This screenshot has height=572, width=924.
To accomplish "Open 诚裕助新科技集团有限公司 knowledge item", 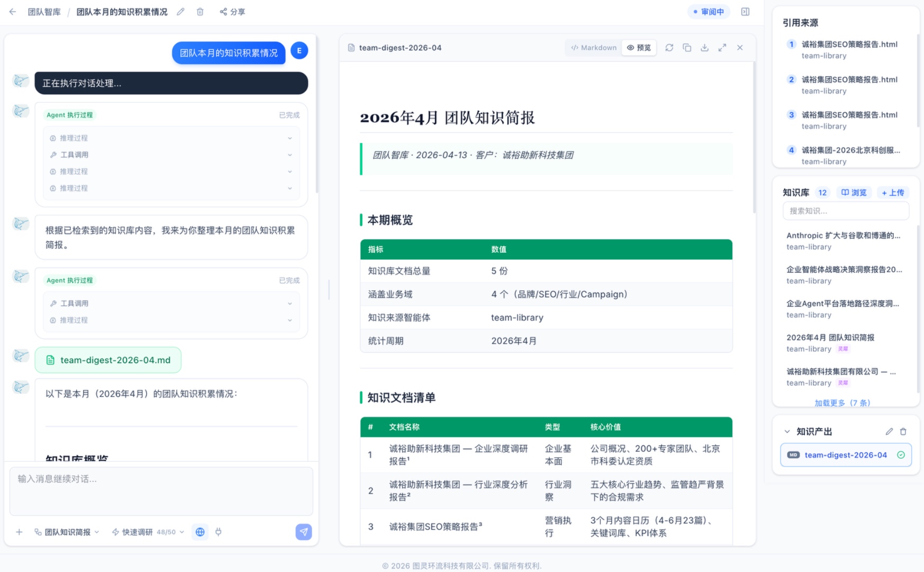I will [846, 377].
